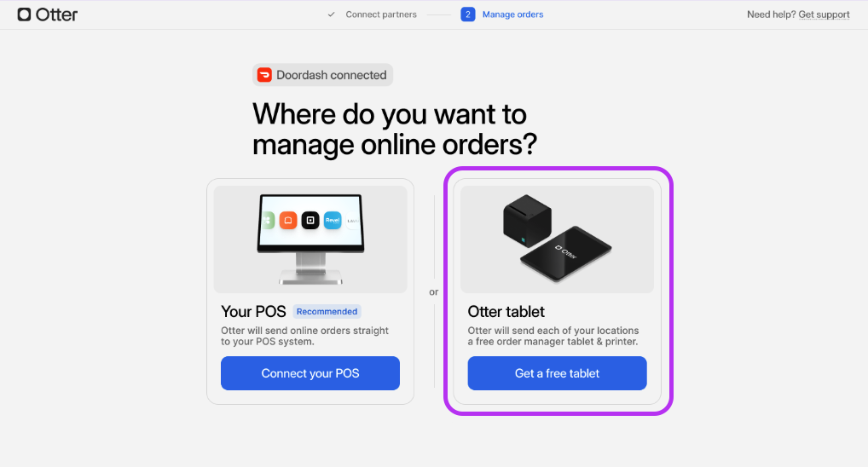Click the Connect your POS button
This screenshot has width=868, height=467.
pyautogui.click(x=310, y=373)
